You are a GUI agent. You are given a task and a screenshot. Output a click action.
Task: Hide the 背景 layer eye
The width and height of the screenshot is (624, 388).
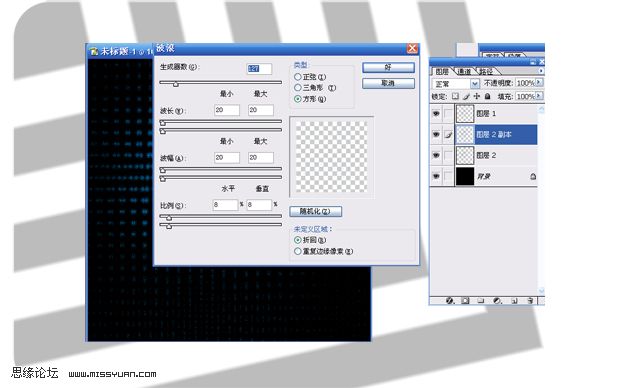point(436,176)
